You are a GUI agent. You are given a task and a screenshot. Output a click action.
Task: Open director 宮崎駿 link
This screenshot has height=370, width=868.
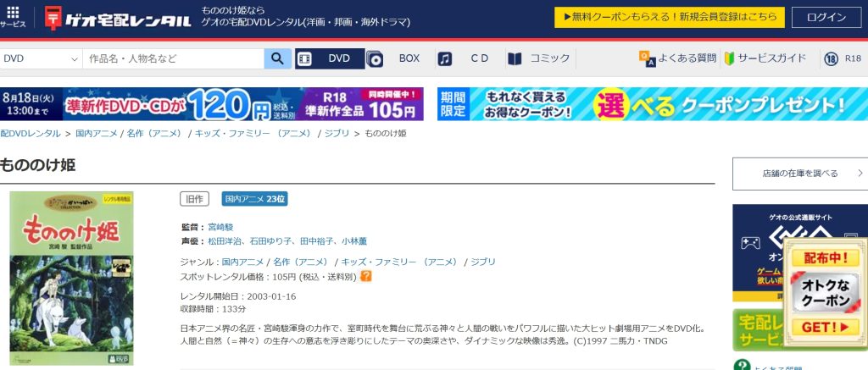(220, 227)
